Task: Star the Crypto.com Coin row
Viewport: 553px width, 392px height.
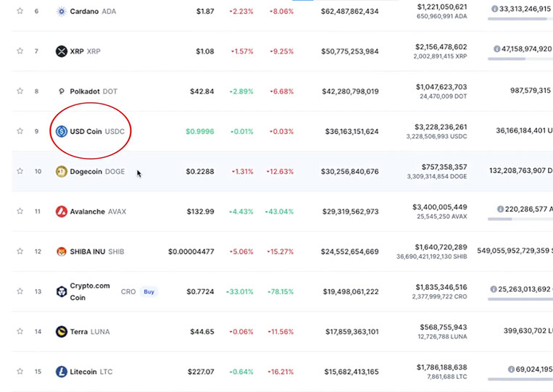Action: click(20, 291)
